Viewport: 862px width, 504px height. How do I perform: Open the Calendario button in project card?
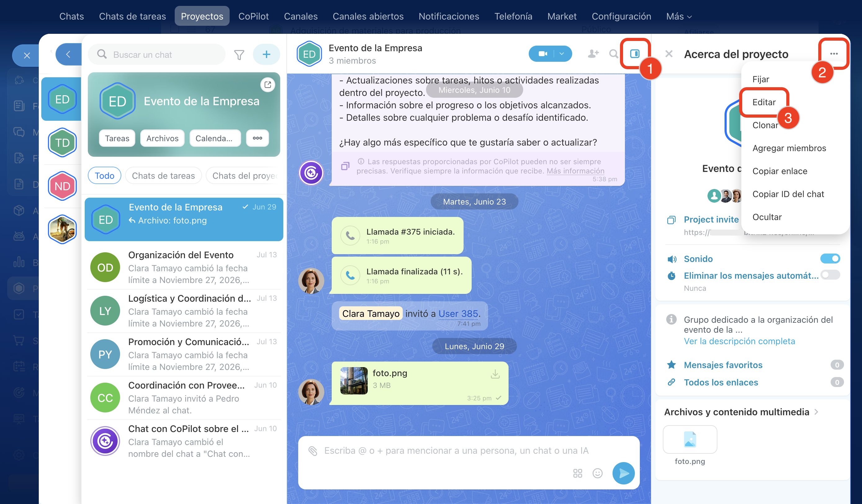215,138
